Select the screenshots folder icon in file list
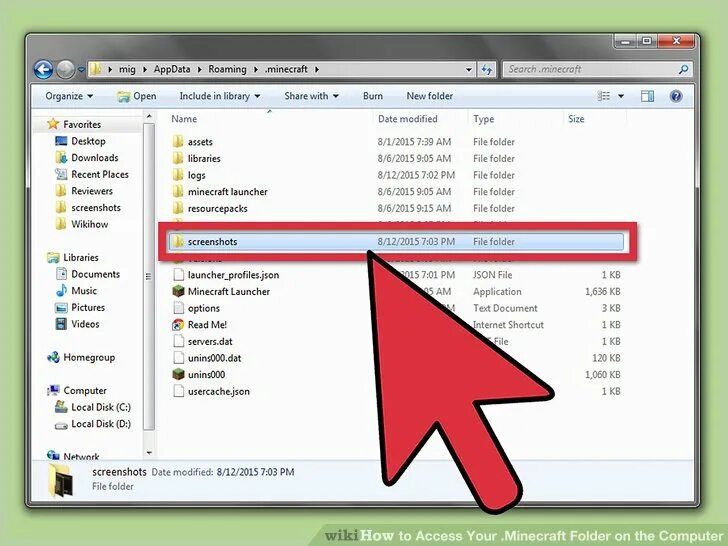Viewport: 728px width, 546px height. click(178, 241)
